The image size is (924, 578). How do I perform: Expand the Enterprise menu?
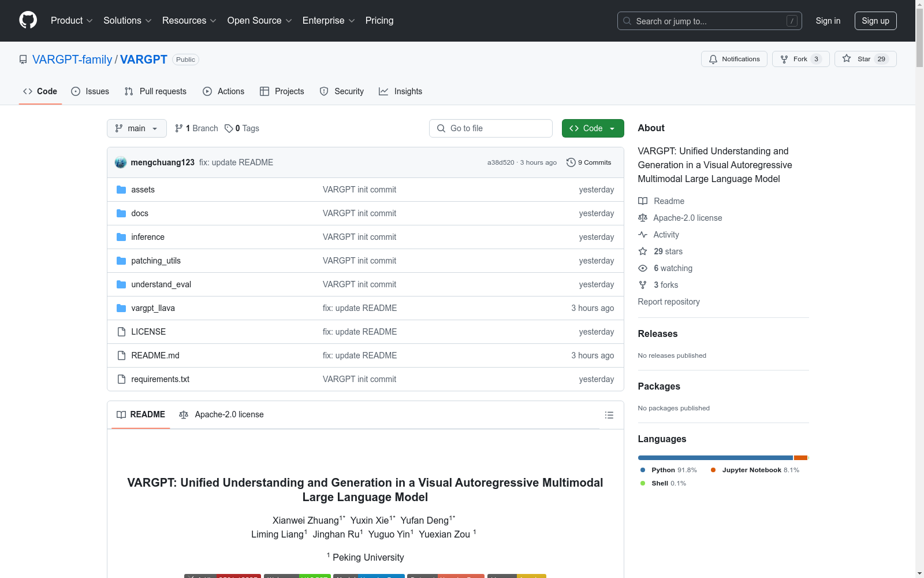point(329,20)
